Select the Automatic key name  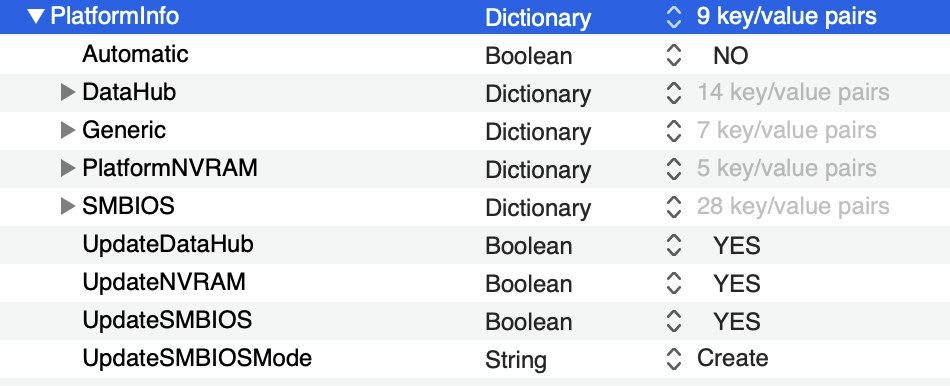tap(136, 54)
